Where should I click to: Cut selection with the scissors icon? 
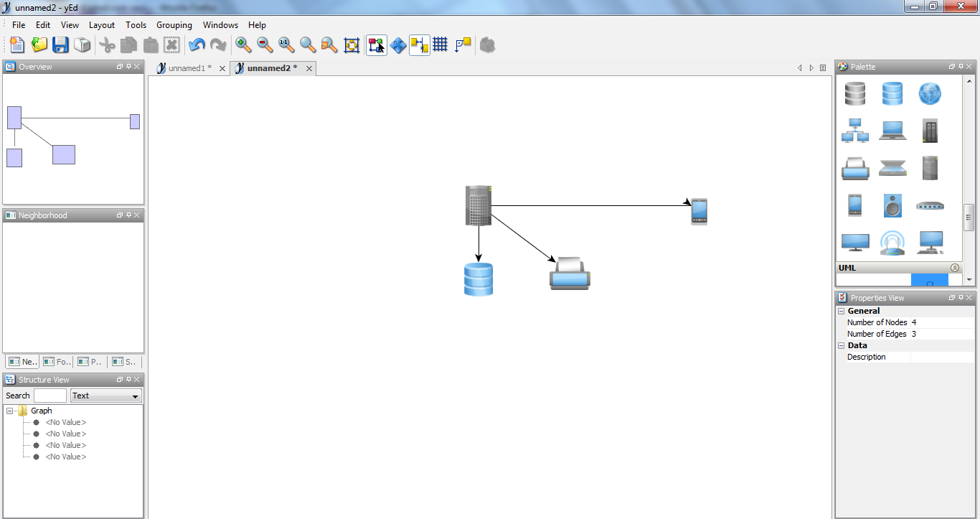pos(108,45)
